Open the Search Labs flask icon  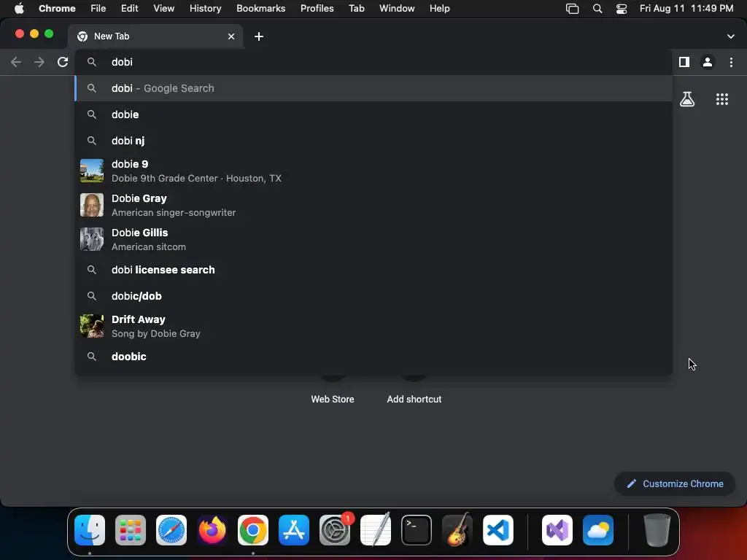(x=687, y=99)
